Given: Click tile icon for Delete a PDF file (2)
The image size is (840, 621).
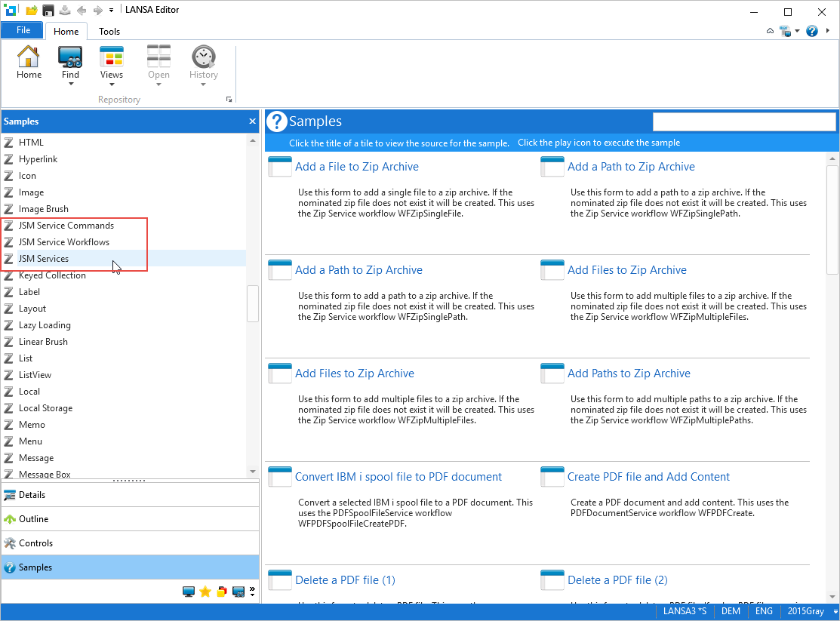Looking at the screenshot, I should tap(552, 579).
